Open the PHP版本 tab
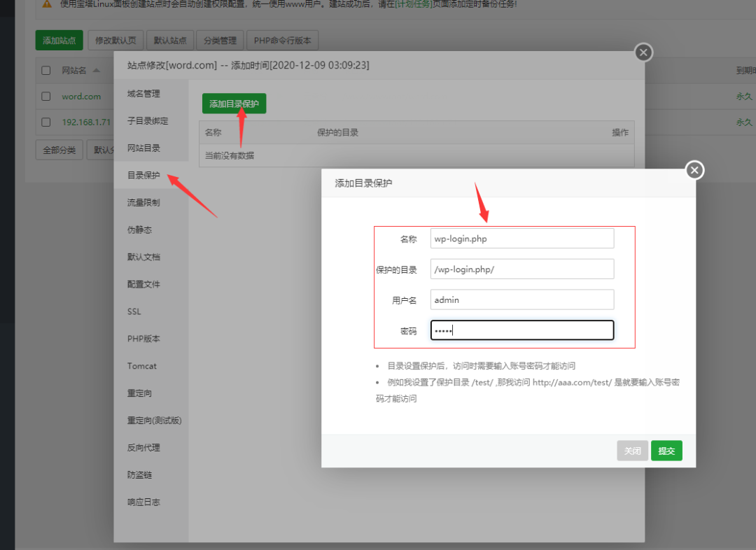The width and height of the screenshot is (756, 550). pyautogui.click(x=143, y=339)
